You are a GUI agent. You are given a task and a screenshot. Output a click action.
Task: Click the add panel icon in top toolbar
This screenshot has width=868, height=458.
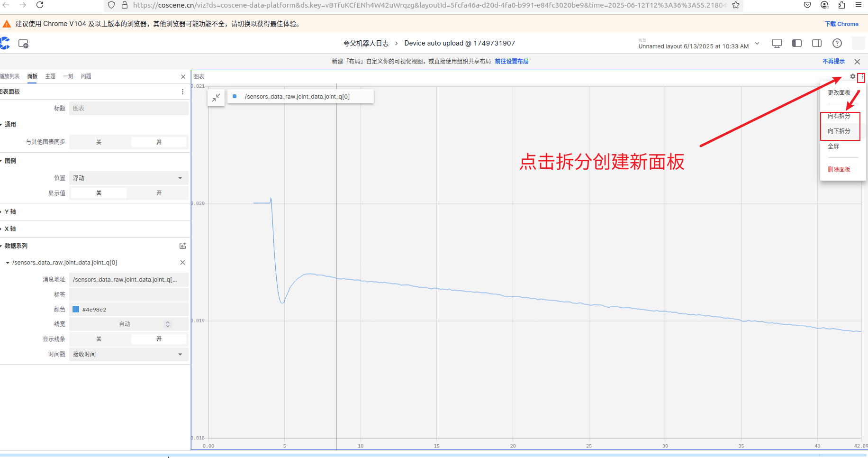(x=23, y=44)
